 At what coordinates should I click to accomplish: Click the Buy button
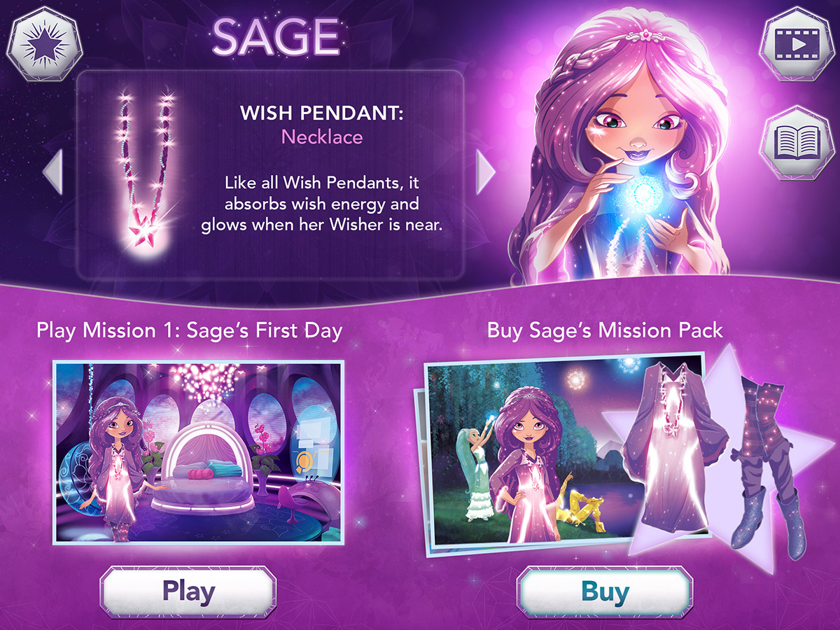[605, 591]
